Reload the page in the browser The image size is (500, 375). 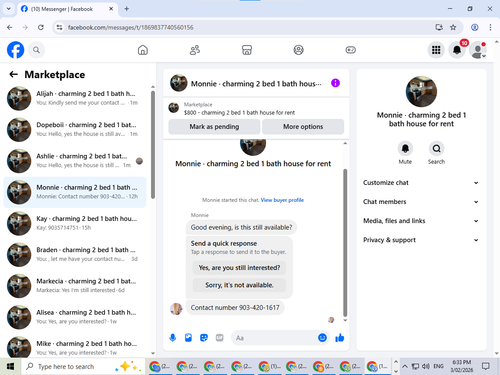point(41,27)
